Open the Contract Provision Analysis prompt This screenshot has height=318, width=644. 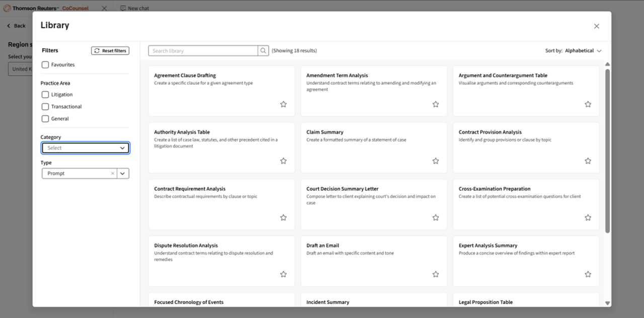click(x=526, y=132)
